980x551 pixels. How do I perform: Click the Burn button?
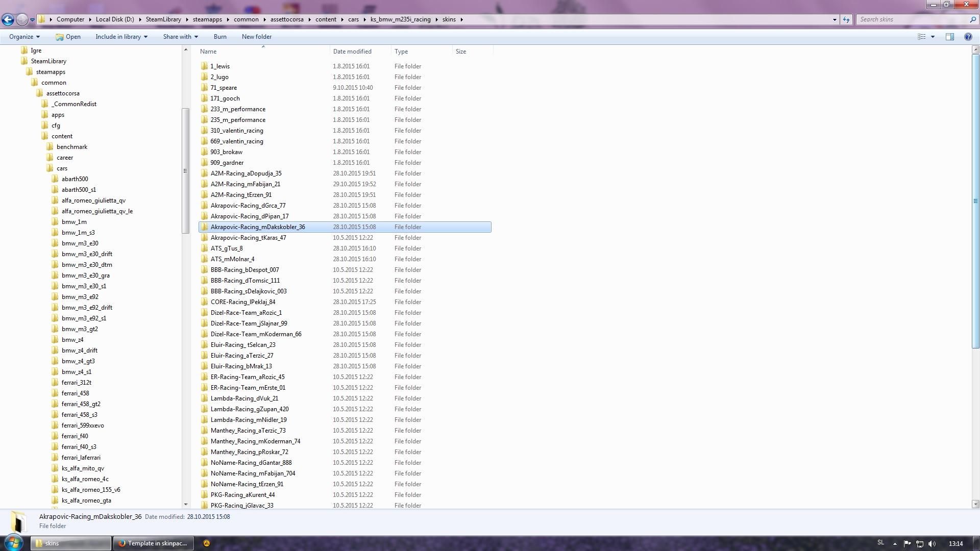pyautogui.click(x=220, y=37)
